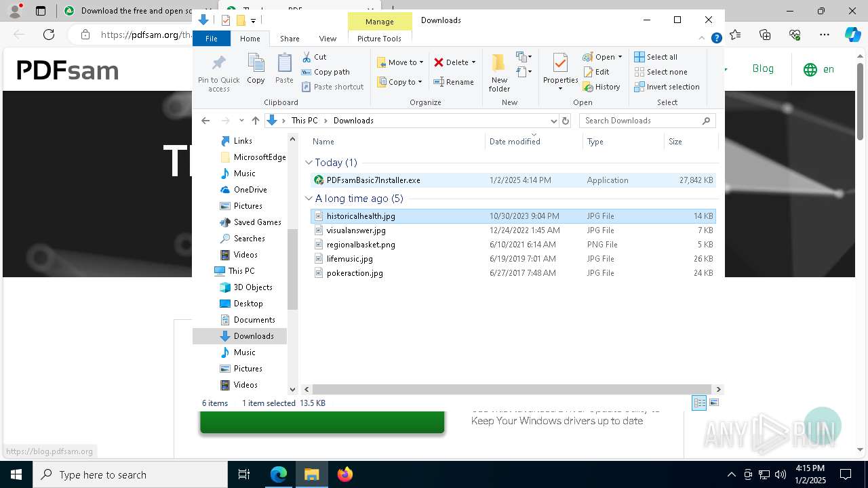
Task: Open Task View on the taskbar
Action: [244, 474]
